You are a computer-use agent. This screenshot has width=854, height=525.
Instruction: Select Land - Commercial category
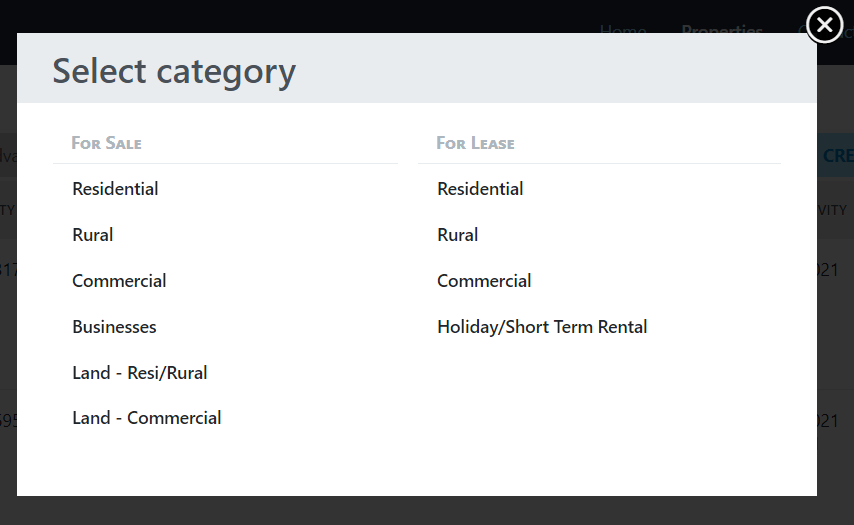(147, 418)
